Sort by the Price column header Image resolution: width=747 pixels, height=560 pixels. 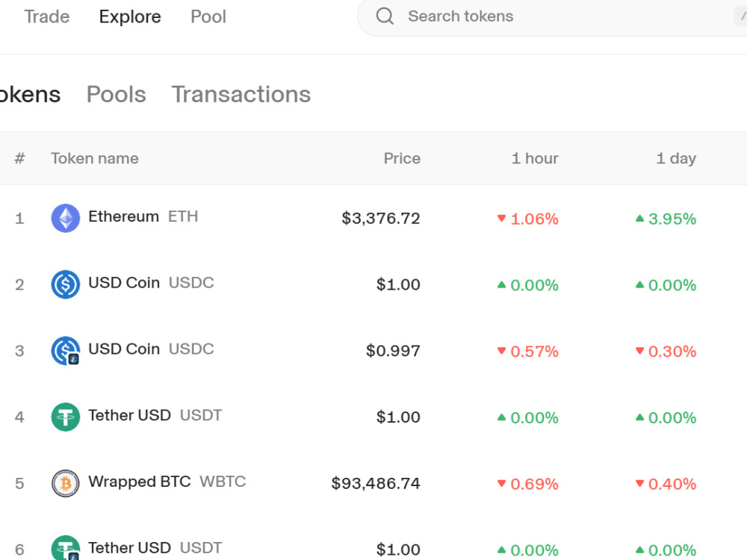(402, 158)
